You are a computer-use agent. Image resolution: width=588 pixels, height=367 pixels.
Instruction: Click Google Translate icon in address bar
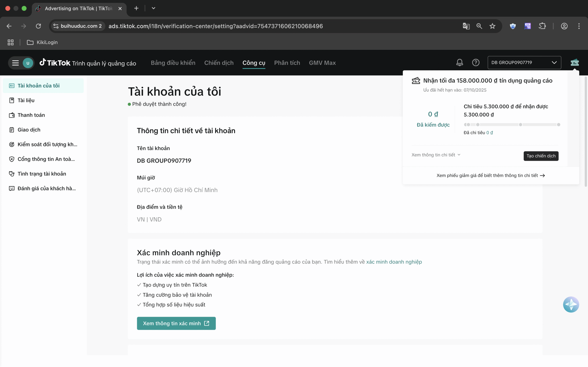coord(466,26)
